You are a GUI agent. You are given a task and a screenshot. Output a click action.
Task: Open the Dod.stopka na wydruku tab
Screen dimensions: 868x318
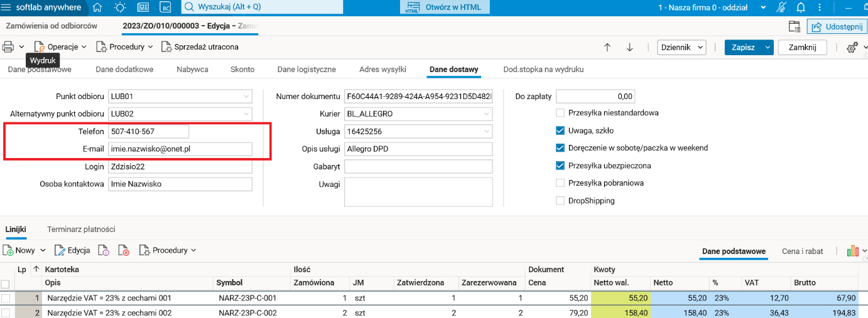544,70
